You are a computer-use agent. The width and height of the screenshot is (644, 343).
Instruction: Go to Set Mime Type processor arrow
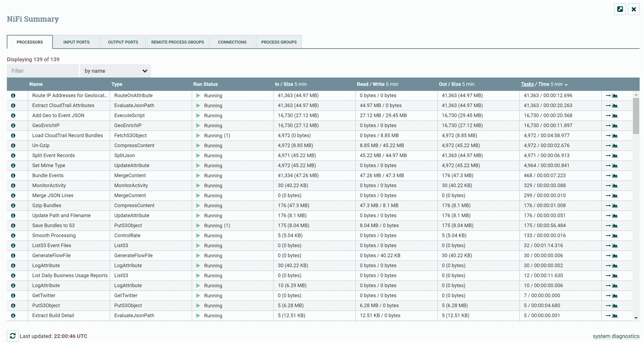(608, 166)
